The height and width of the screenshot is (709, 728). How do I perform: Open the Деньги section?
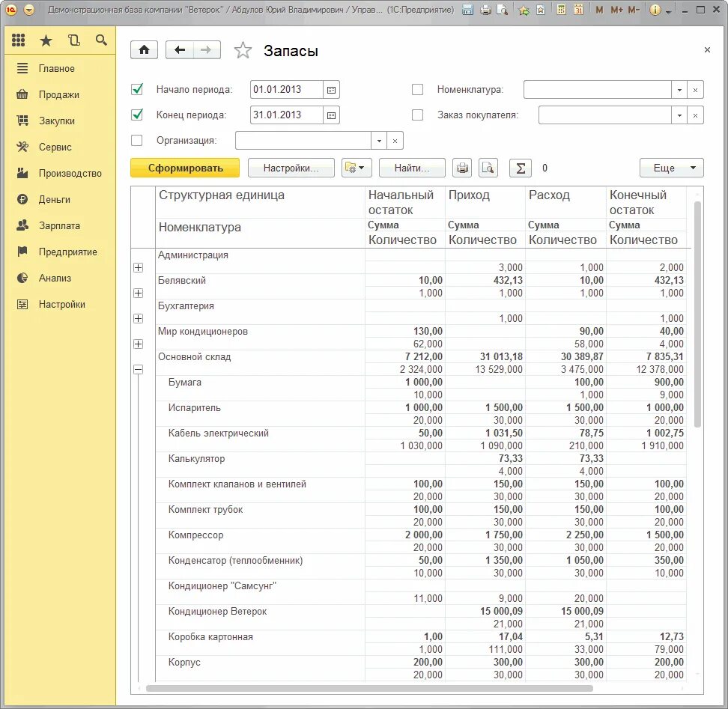(x=60, y=199)
